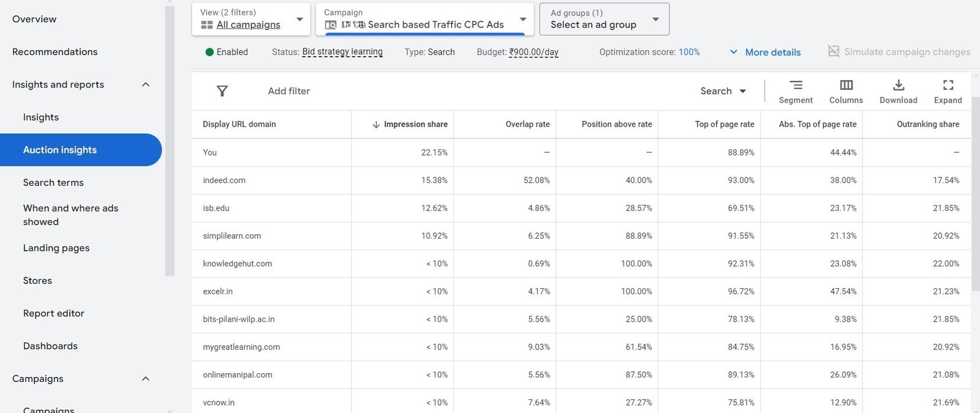980x413 pixels.
Task: Open the Campaign selector dropdown
Action: point(522,20)
